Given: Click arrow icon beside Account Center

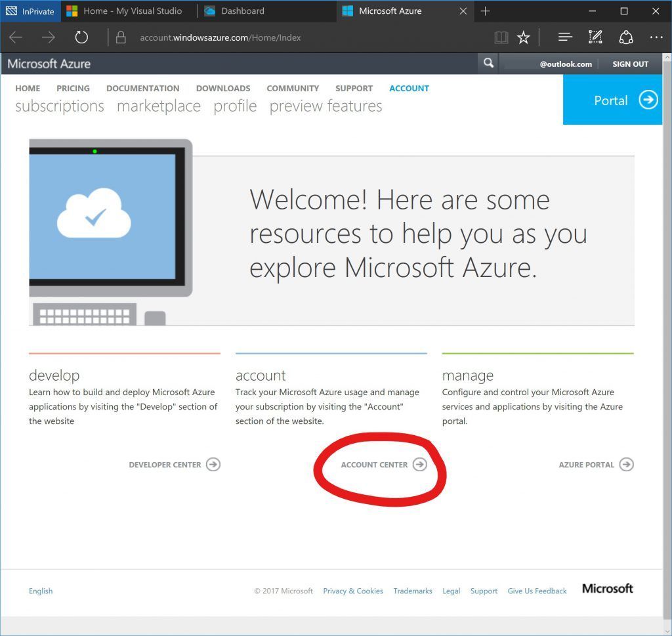Looking at the screenshot, I should pos(419,465).
